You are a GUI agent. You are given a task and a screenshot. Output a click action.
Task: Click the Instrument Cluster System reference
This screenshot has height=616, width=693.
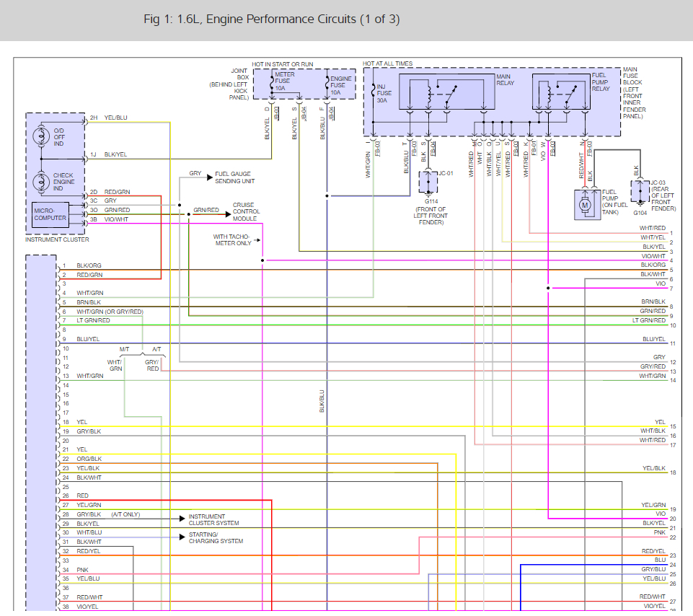213,519
